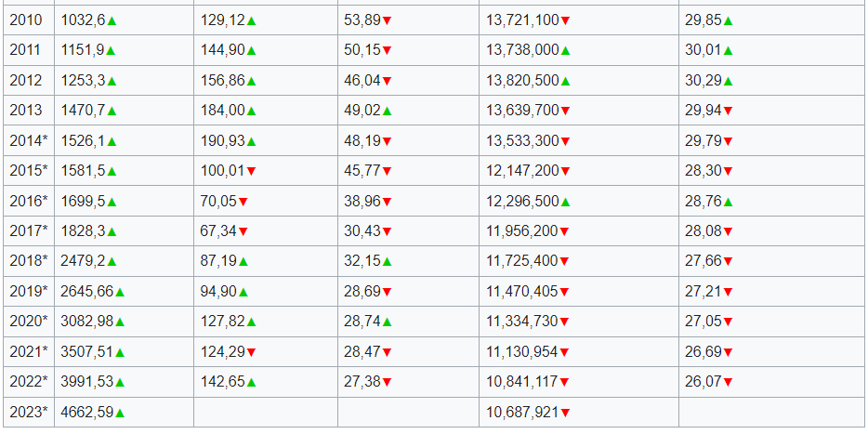Click the red down arrow next to 53,89
Image resolution: width=868 pixels, height=434 pixels.
pyautogui.click(x=387, y=20)
